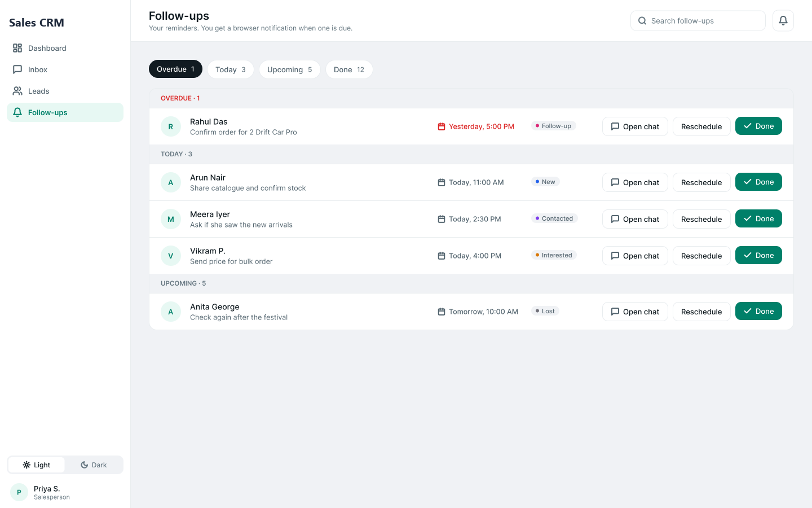Screen dimensions: 812x508
Task: Click calendar icon beside Tomorrow, 10:00 AM
Action: click(x=442, y=312)
